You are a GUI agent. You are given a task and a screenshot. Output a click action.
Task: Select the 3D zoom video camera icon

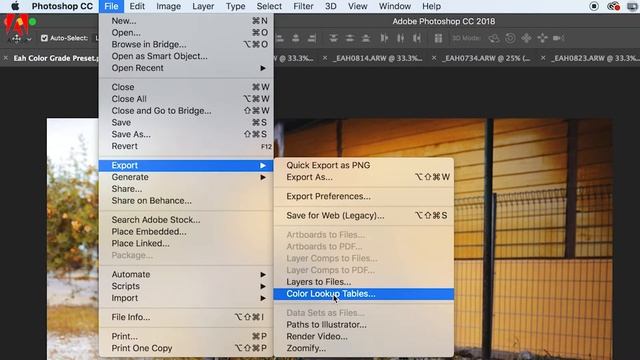pyautogui.click(x=558, y=38)
